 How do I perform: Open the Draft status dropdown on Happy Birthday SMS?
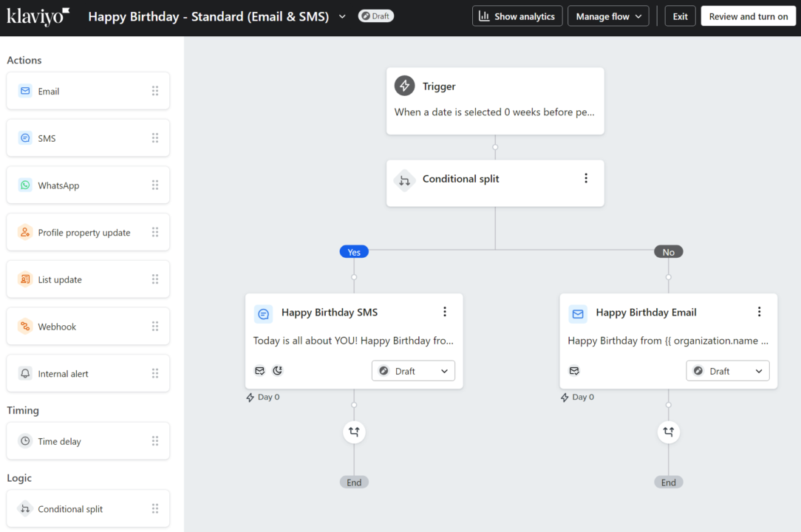click(412, 370)
